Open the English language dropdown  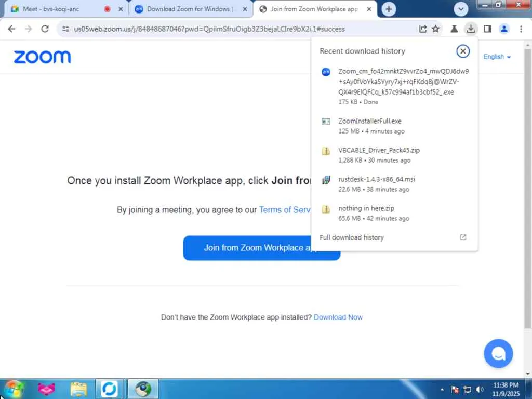click(x=497, y=57)
